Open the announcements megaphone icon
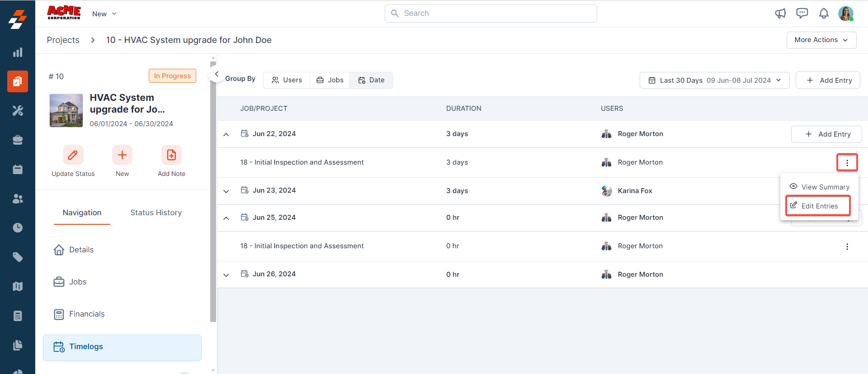Image resolution: width=868 pixels, height=374 pixels. [780, 14]
